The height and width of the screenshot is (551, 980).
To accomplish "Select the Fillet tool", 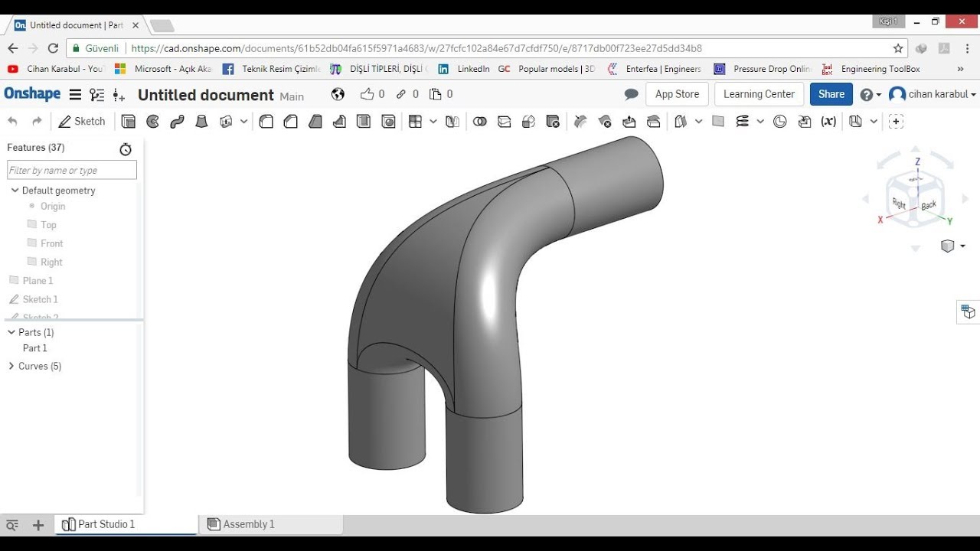I will [266, 121].
